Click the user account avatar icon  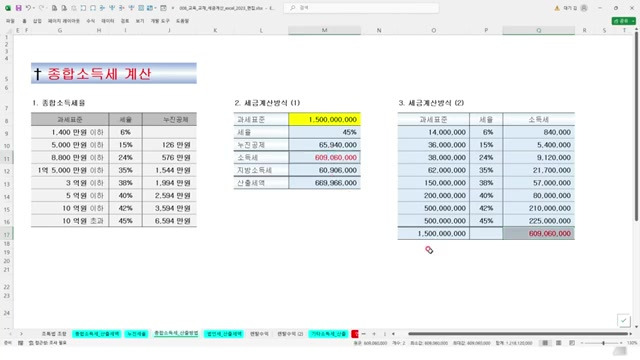[x=584, y=8]
